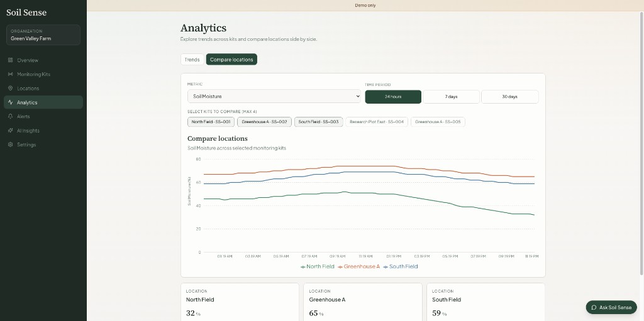Add Research Plot East - SS-004 kit
644x321 pixels.
[x=377, y=122]
